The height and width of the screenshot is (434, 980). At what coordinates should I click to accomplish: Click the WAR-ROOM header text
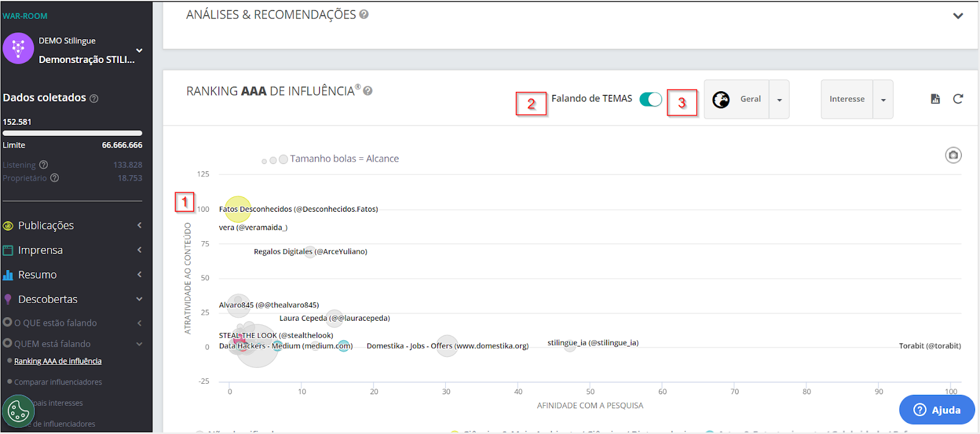(x=25, y=16)
